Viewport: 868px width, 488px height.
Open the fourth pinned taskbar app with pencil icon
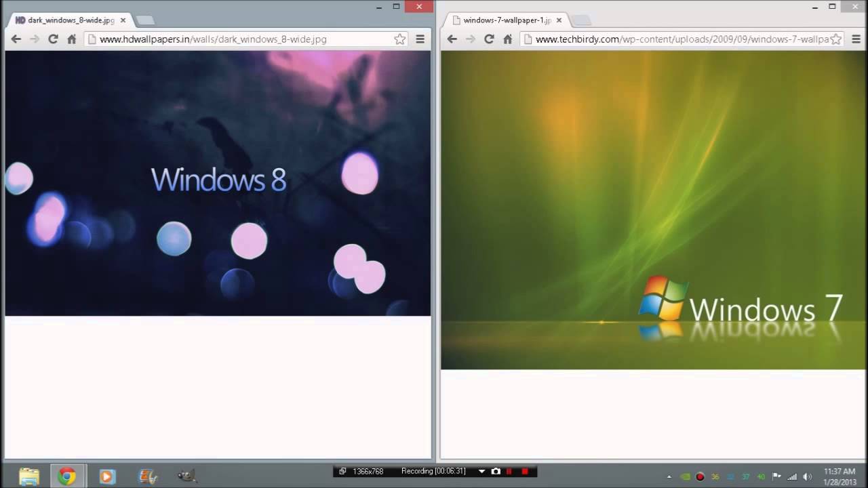147,476
